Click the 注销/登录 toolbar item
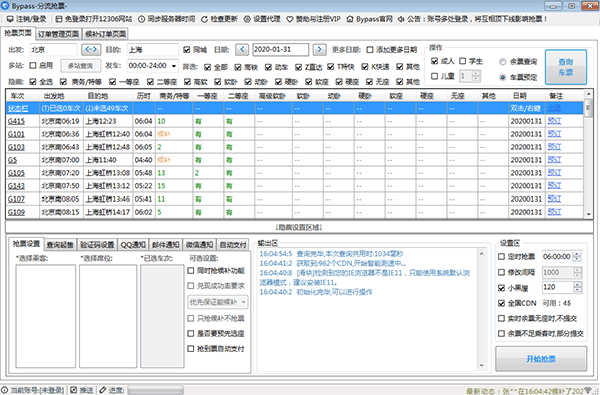600x395 pixels. pyautogui.click(x=26, y=19)
